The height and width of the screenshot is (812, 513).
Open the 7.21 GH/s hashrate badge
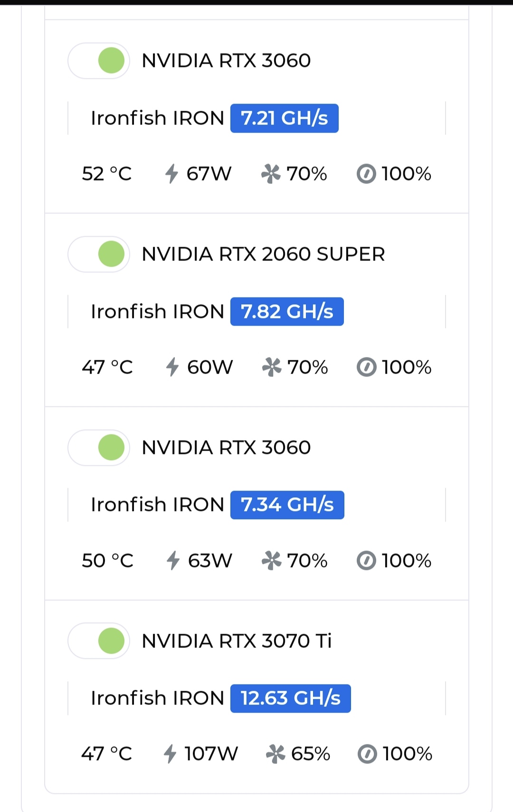tap(285, 118)
